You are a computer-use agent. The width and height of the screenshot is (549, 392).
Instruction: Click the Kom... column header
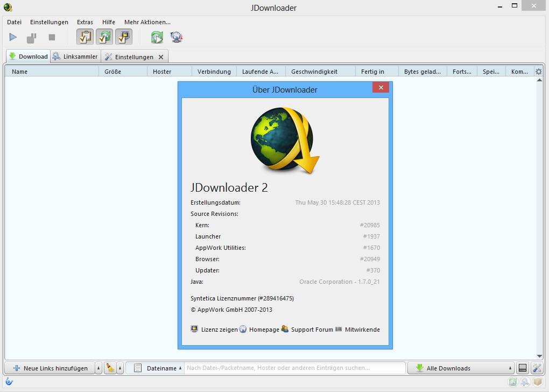tap(520, 72)
